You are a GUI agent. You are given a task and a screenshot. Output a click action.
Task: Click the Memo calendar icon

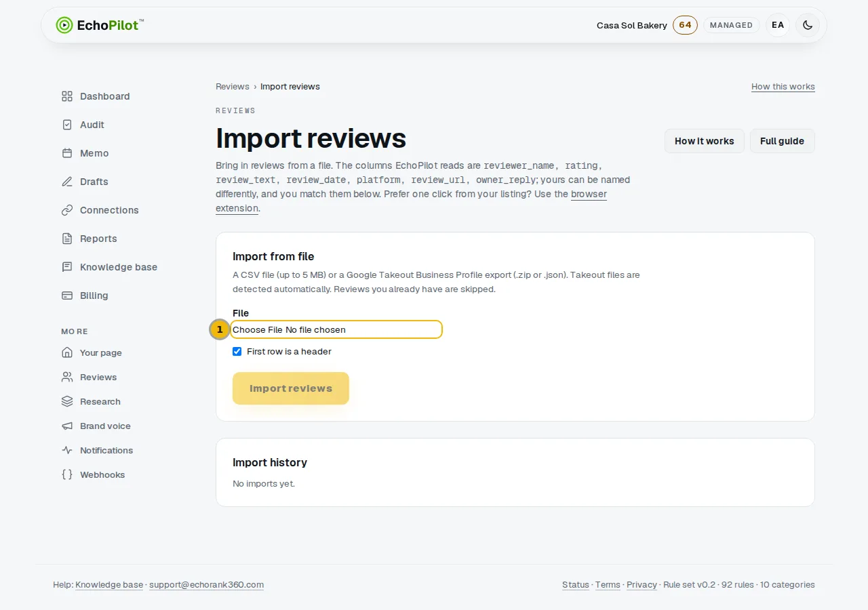(67, 153)
